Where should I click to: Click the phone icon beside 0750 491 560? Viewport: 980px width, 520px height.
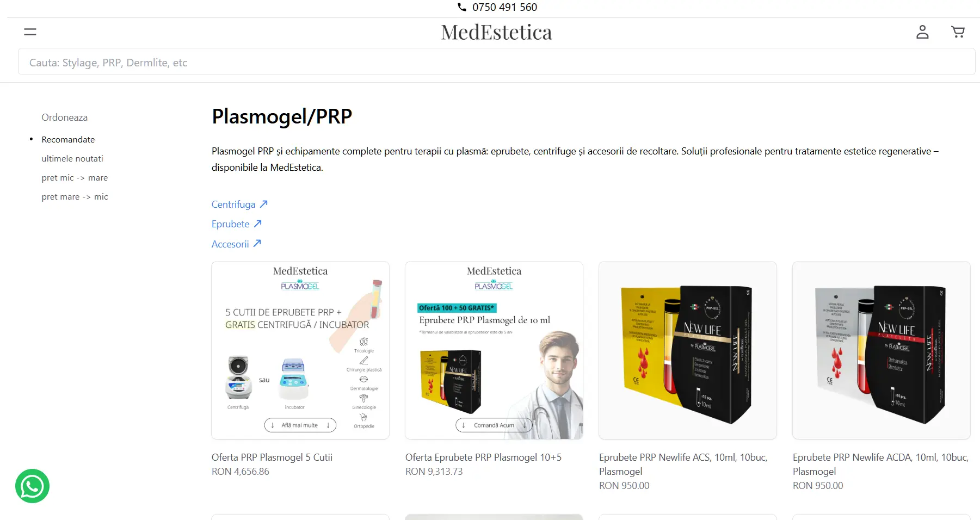point(462,7)
